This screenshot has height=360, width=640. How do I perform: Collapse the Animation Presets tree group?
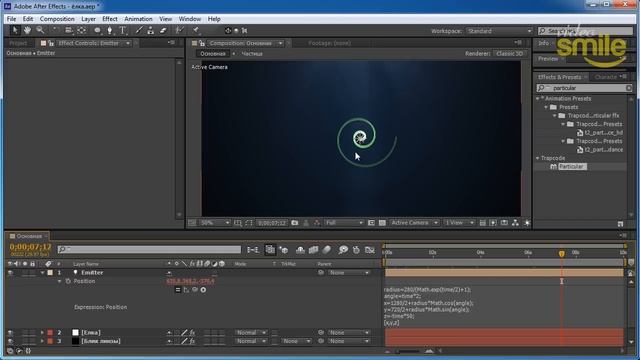click(x=538, y=99)
